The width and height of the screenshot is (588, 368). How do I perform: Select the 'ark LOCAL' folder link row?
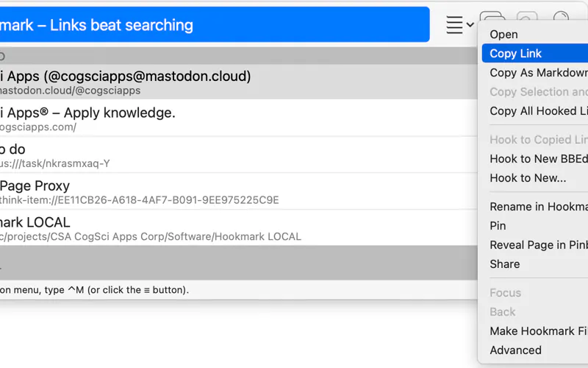coord(238,227)
